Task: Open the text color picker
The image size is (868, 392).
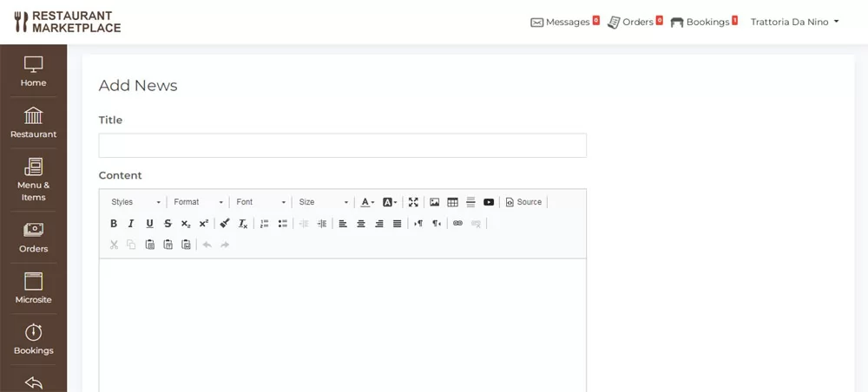Action: [x=367, y=202]
